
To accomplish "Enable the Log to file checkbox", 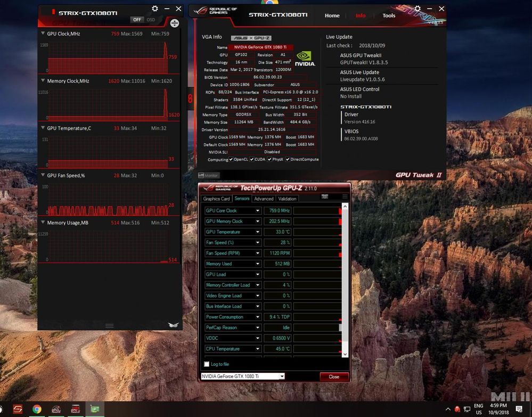I will tap(207, 364).
